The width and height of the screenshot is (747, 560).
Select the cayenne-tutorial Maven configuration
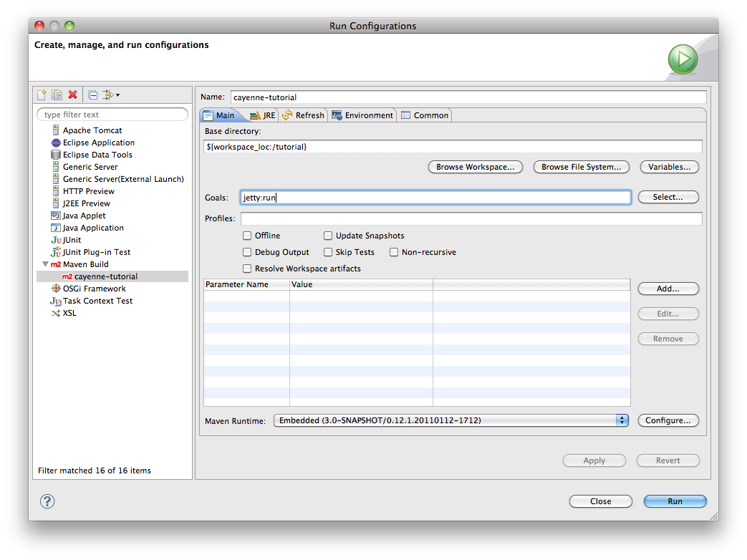pyautogui.click(x=105, y=276)
